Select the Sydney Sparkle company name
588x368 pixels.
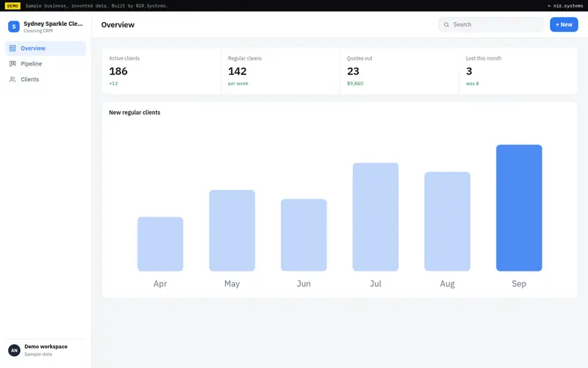click(x=53, y=24)
